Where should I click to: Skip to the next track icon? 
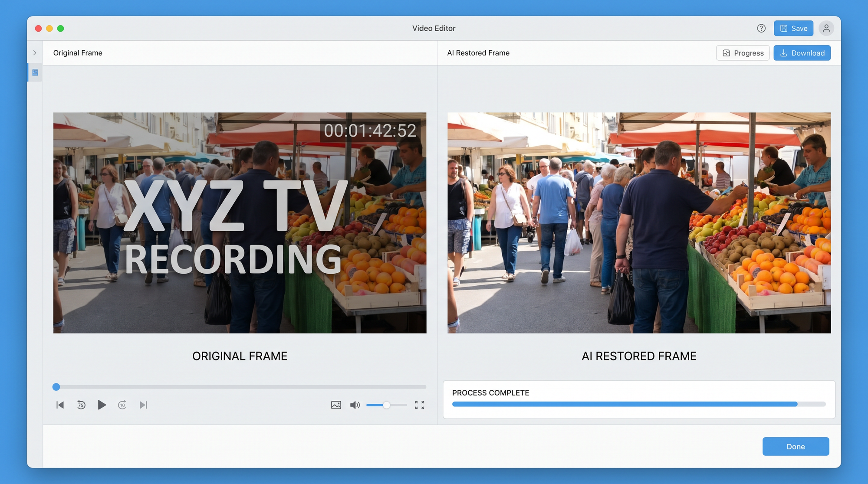[x=143, y=405]
